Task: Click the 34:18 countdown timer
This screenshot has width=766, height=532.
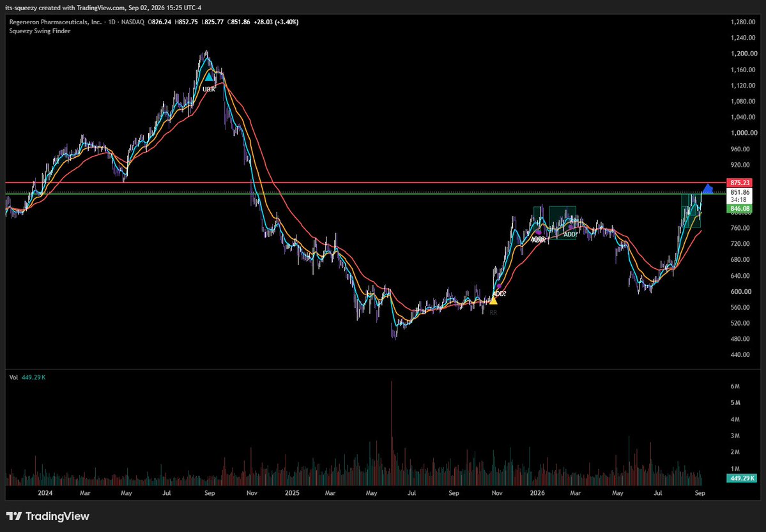Action: pos(739,200)
